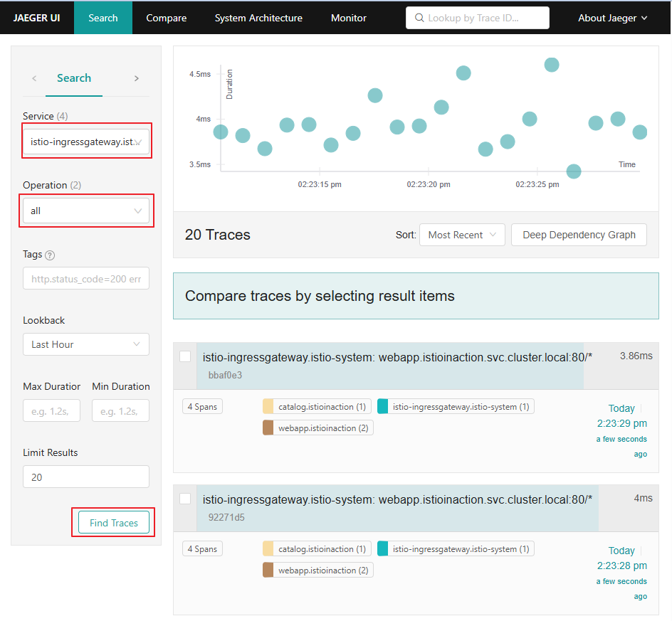The width and height of the screenshot is (672, 621).
Task: Tick checkbox for trace 92271d5
Action: tap(185, 499)
